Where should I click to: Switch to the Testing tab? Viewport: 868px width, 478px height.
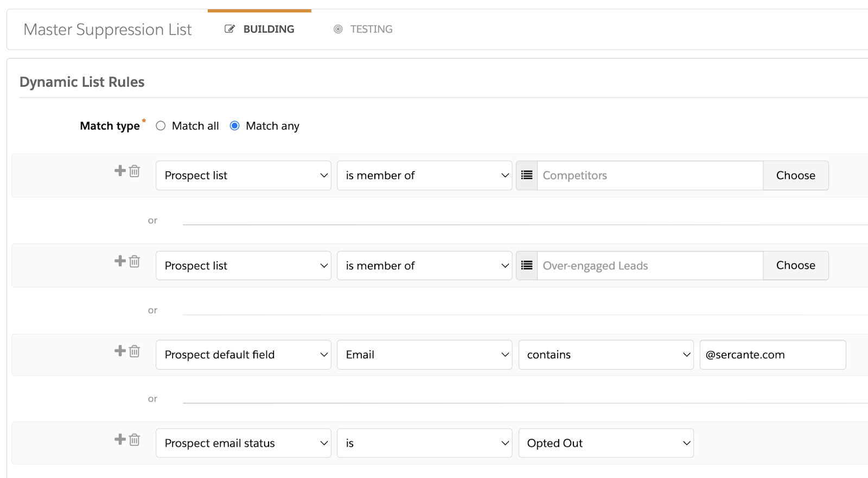pos(363,29)
